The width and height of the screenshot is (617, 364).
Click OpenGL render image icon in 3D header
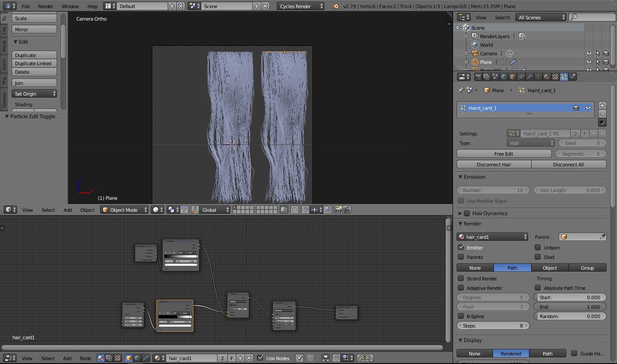[339, 210]
